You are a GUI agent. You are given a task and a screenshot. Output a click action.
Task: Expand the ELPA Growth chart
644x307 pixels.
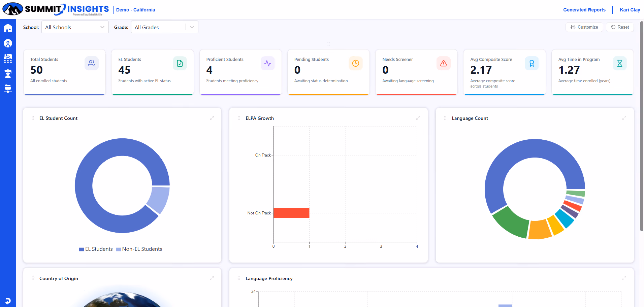(x=418, y=118)
